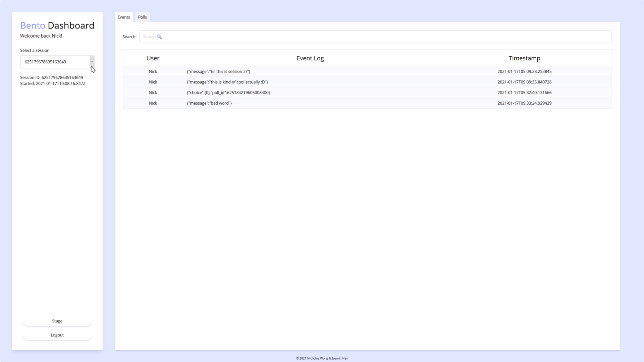Click the copyright footer text
The image size is (644, 362).
pos(322,358)
